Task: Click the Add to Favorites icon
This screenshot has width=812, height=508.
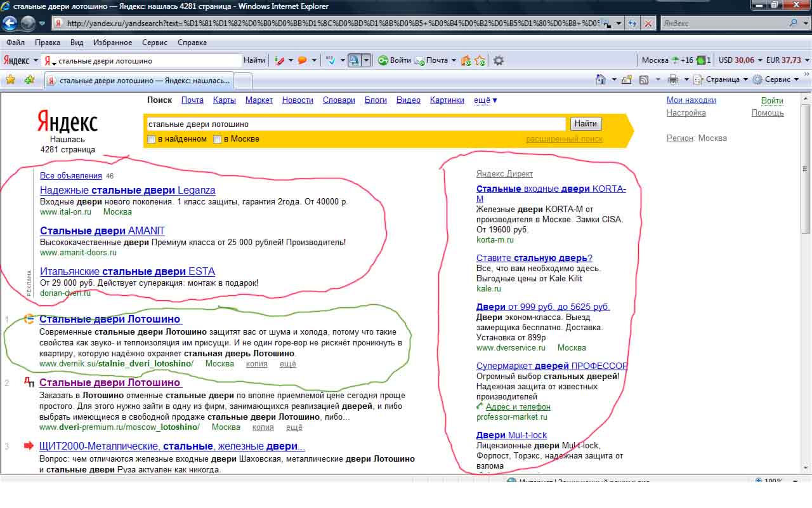Action: click(29, 79)
